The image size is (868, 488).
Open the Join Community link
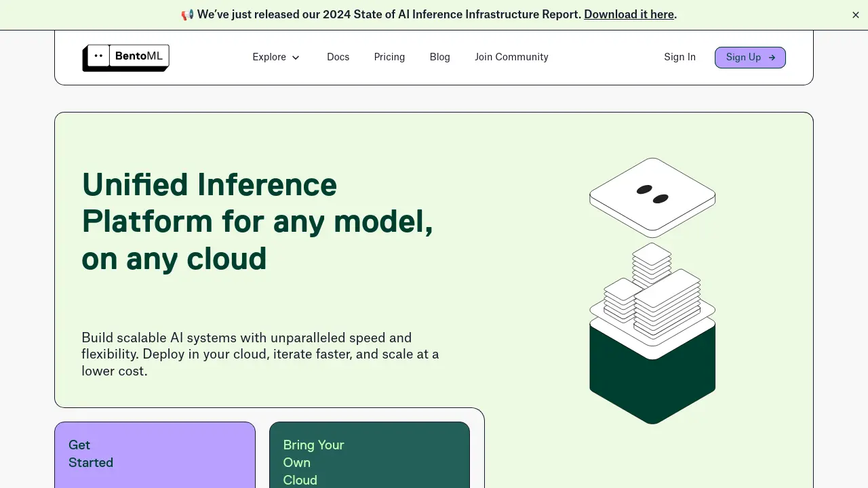click(511, 57)
